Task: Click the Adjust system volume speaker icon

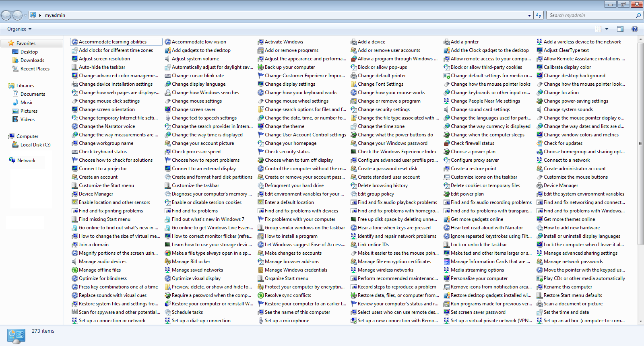Action: pyautogui.click(x=168, y=59)
